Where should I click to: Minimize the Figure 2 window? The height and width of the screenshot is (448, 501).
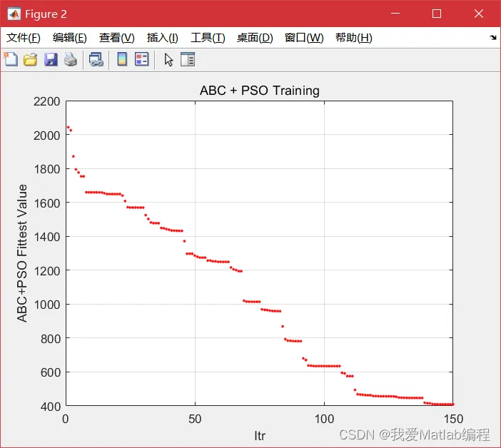pos(395,14)
